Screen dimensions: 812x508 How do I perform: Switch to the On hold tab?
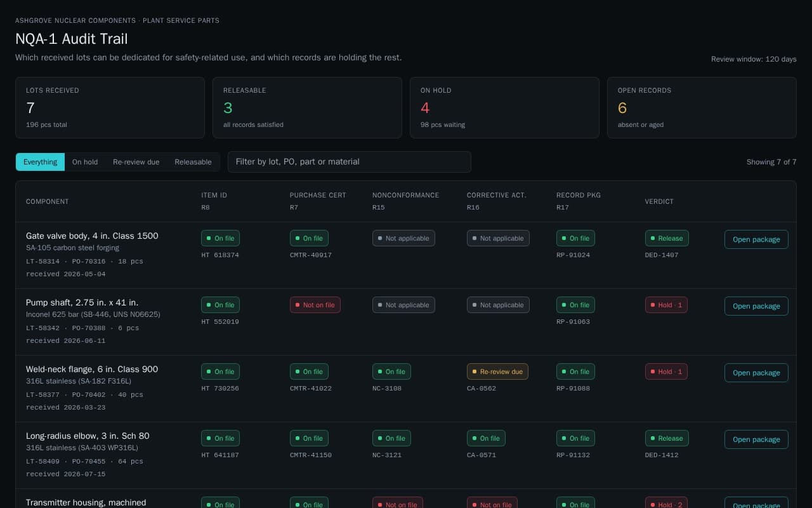(x=85, y=162)
